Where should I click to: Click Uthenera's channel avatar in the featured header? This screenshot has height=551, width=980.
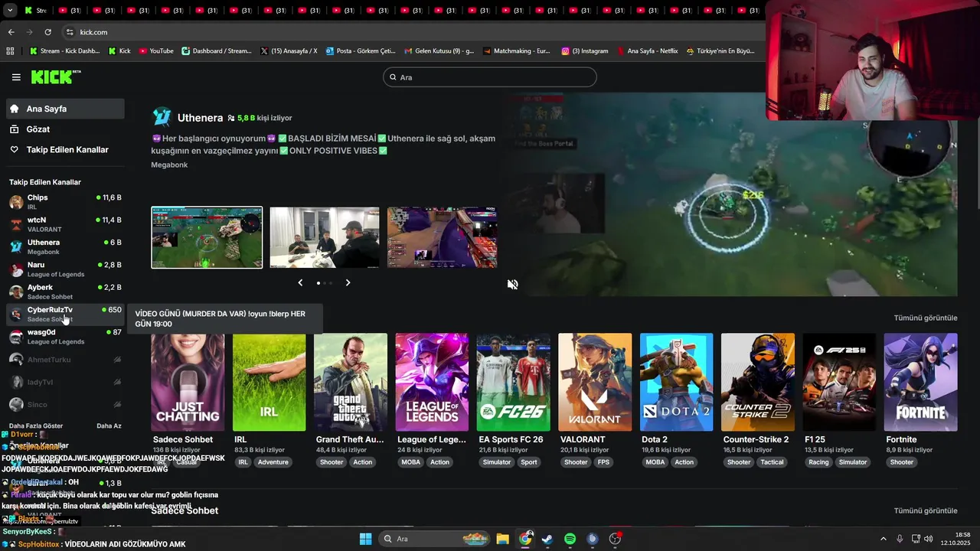pos(162,117)
